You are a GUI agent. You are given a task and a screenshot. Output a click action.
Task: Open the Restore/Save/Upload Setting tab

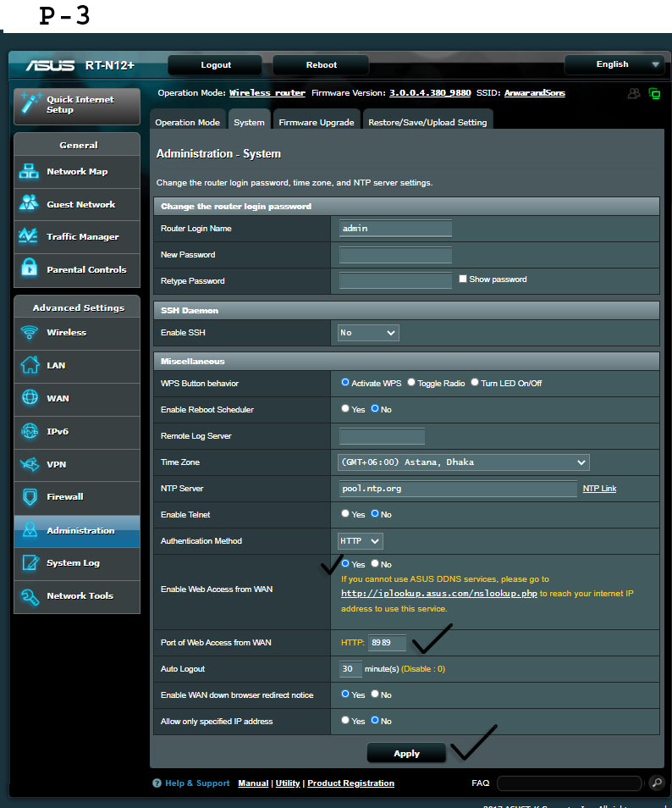(427, 122)
